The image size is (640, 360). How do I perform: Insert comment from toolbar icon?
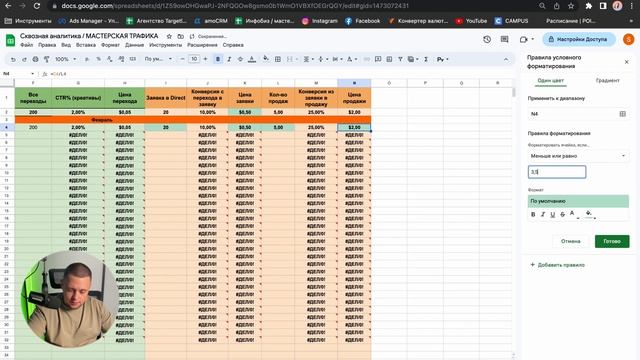pyautogui.click(x=378, y=59)
